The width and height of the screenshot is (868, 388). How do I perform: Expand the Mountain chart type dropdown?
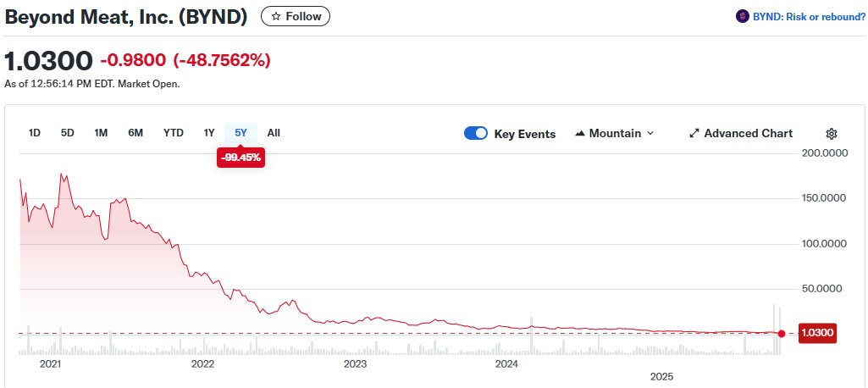point(650,134)
